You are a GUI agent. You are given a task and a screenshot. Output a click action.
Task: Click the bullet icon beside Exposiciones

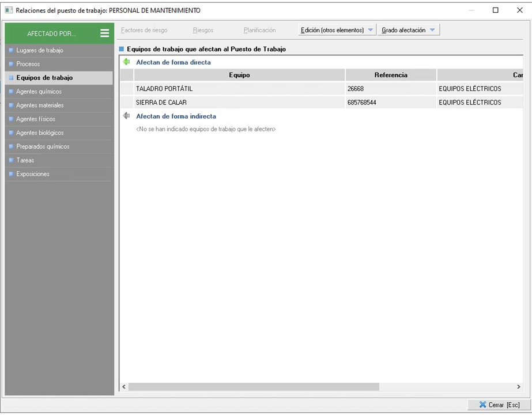pyautogui.click(x=11, y=174)
